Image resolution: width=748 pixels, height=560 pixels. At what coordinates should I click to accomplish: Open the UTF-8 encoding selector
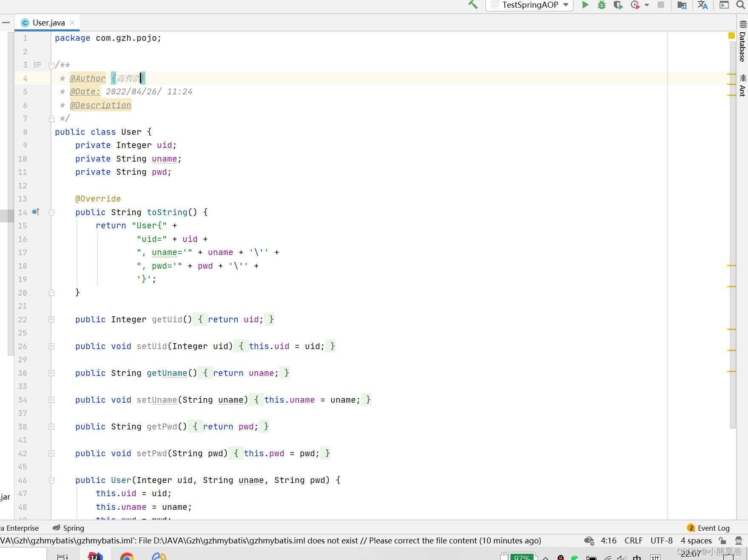pyautogui.click(x=661, y=540)
